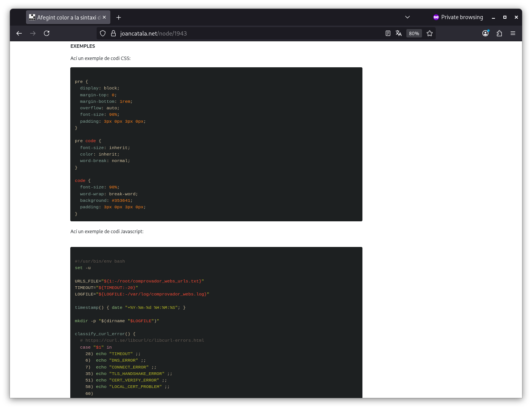The height and width of the screenshot is (409, 532).
Task: Click the forward navigation arrow
Action: [33, 33]
